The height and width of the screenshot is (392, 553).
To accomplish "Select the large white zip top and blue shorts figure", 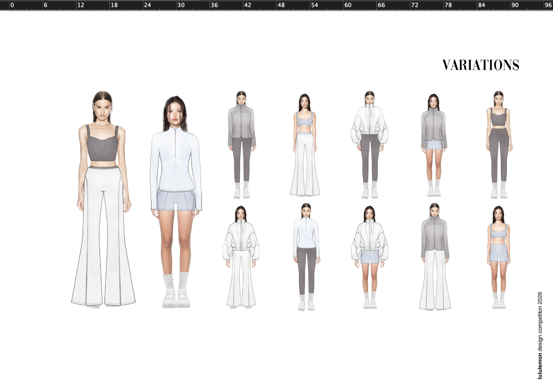I will 176,199.
